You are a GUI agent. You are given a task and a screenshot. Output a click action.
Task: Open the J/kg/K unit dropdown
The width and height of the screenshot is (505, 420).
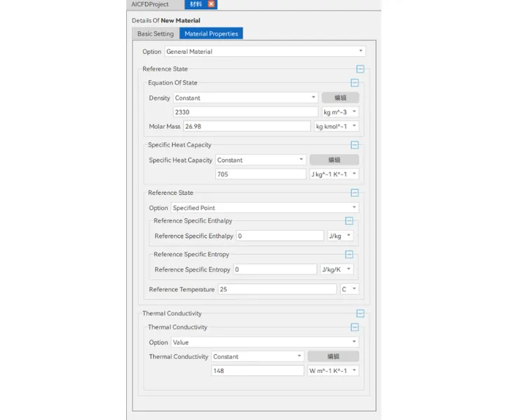[337, 269]
